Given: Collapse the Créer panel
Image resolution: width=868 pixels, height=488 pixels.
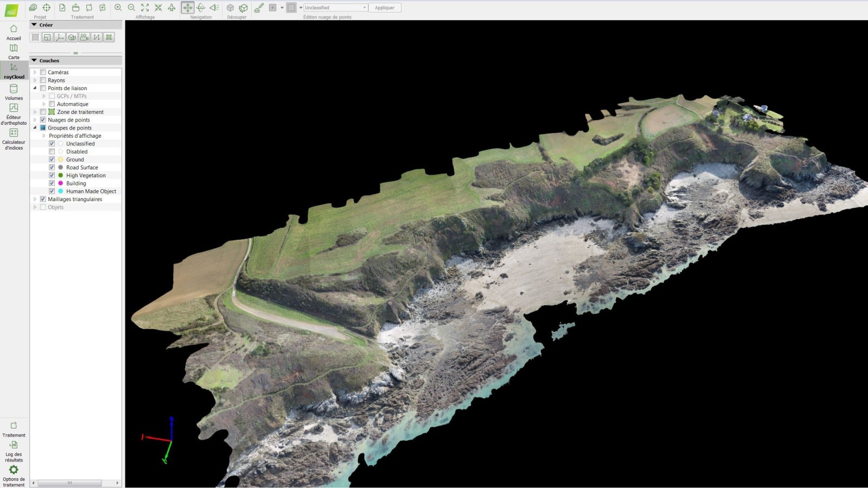Looking at the screenshot, I should (x=34, y=24).
